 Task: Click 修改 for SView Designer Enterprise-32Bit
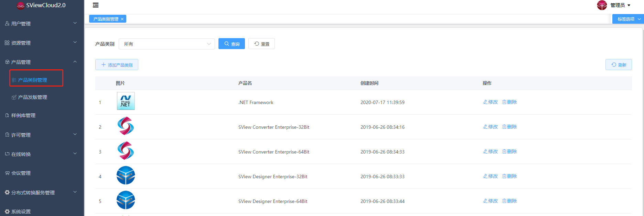tap(490, 176)
